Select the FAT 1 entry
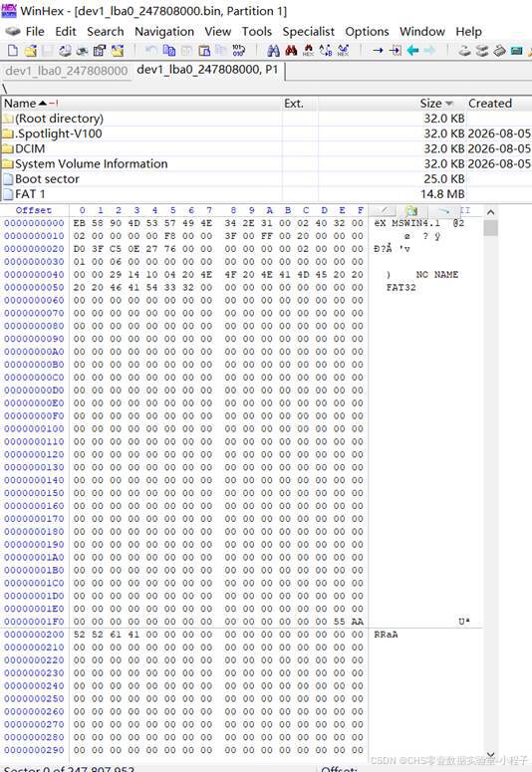 [x=266, y=194]
